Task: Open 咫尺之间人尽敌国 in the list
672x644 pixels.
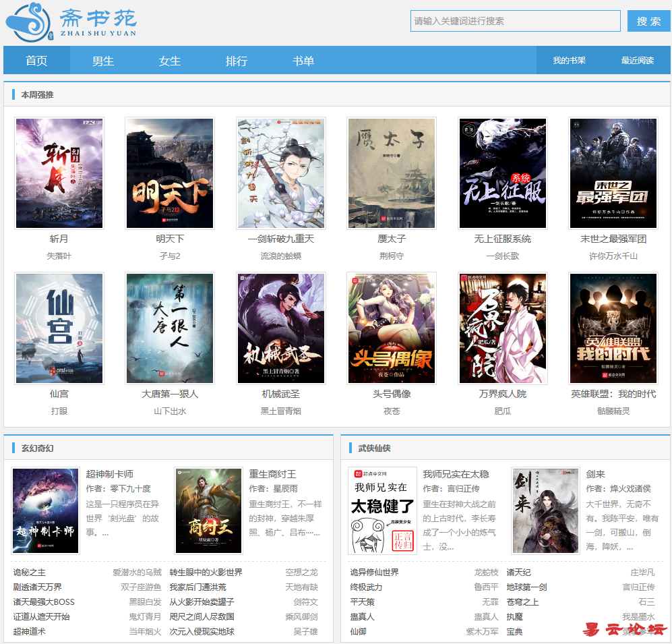Action: point(202,616)
